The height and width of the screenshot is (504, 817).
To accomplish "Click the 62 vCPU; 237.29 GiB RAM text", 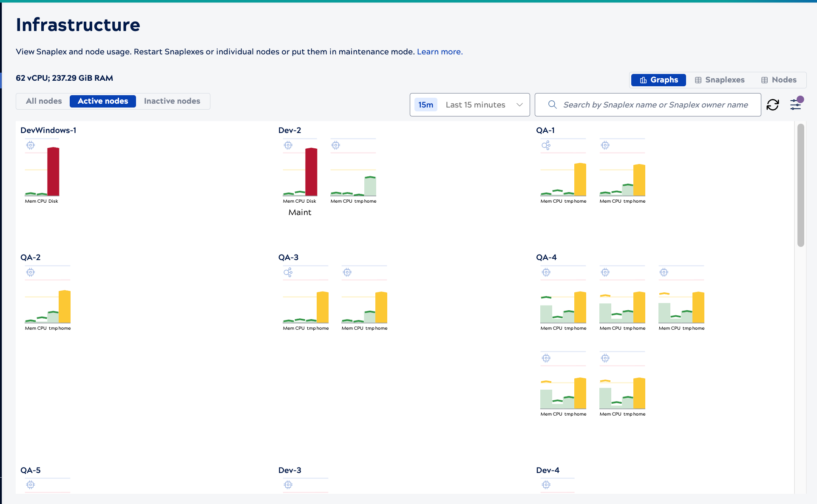I will pyautogui.click(x=64, y=78).
